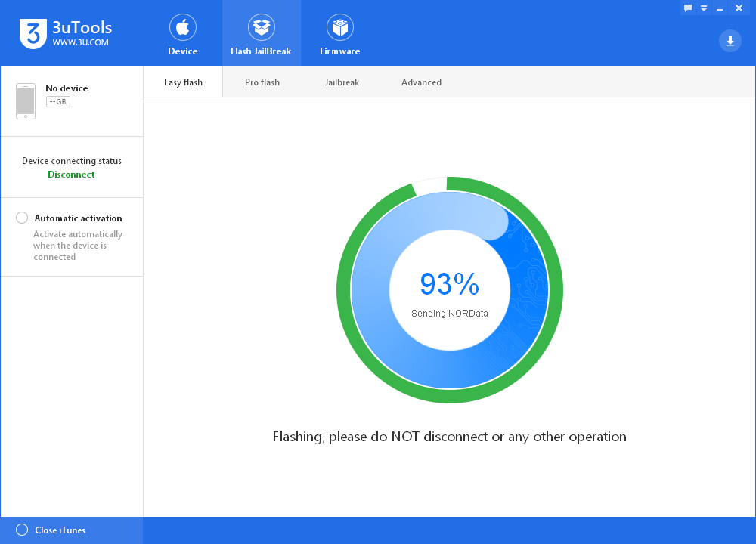Click the WWW.3U.COM website link

coord(81,42)
